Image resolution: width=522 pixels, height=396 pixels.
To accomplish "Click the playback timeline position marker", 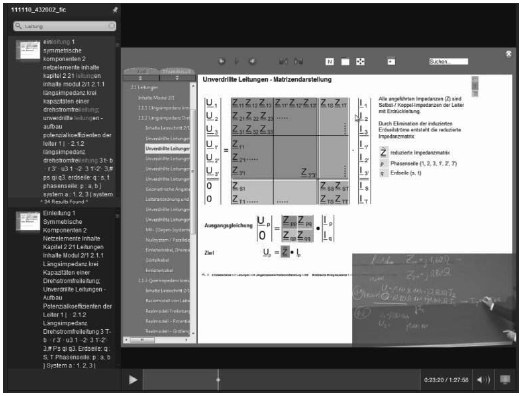I will 218,380.
